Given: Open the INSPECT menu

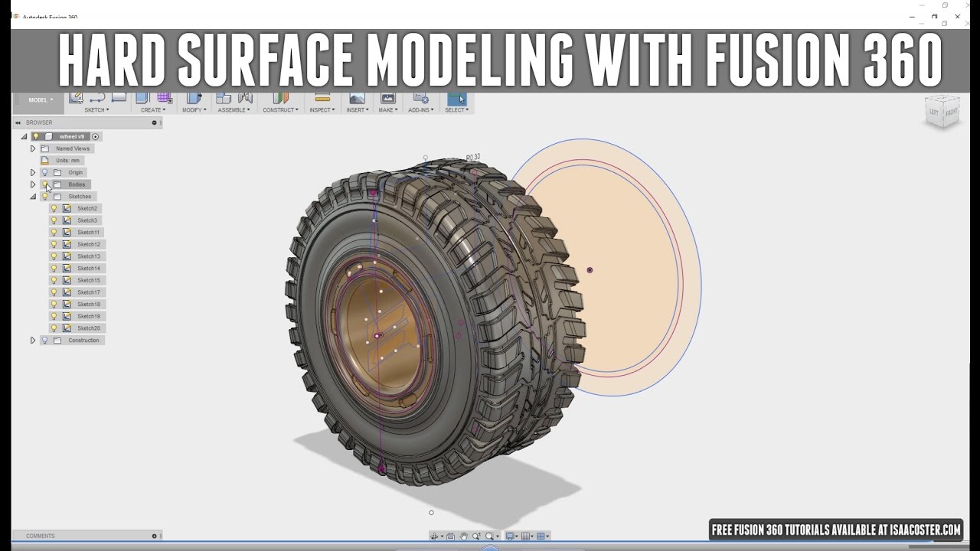Looking at the screenshot, I should tap(322, 110).
